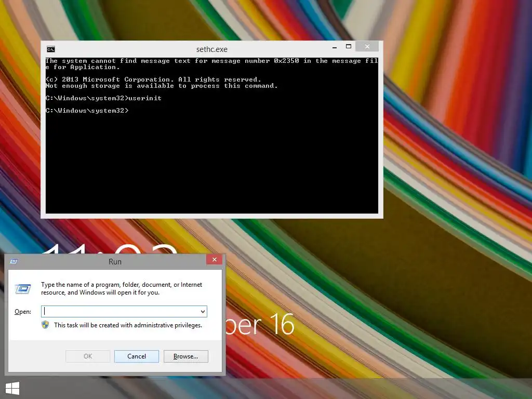The width and height of the screenshot is (532, 399).
Task: Click the 'userinit' command text line
Action: point(103,98)
